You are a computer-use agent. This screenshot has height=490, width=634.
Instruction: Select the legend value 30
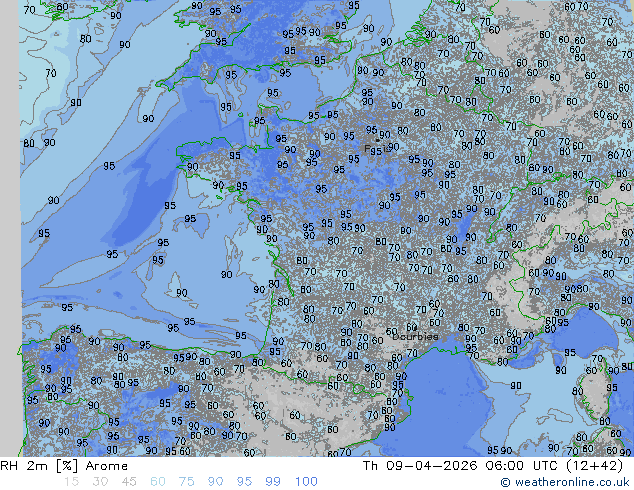click(x=100, y=482)
